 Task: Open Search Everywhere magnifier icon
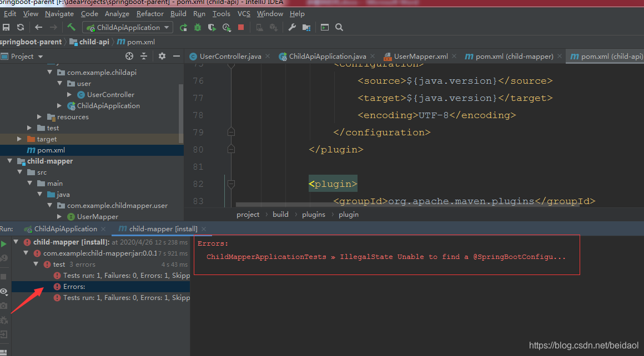tap(339, 28)
